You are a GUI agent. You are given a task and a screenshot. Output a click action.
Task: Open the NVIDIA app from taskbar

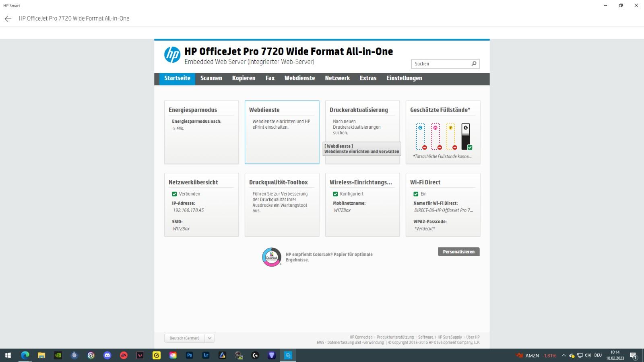click(x=58, y=355)
